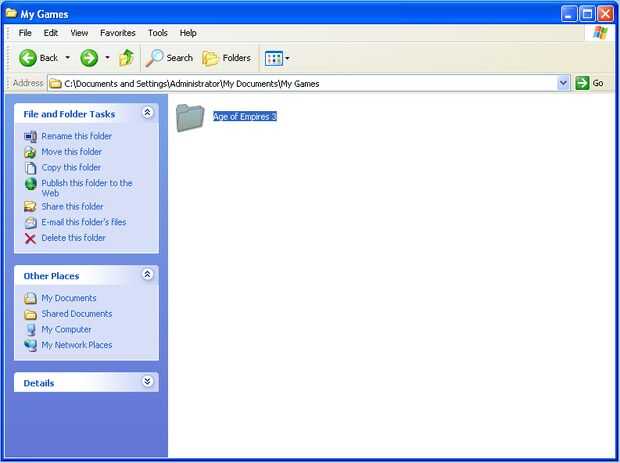Click the green Go arrow button
This screenshot has height=463, width=620.
tap(582, 83)
